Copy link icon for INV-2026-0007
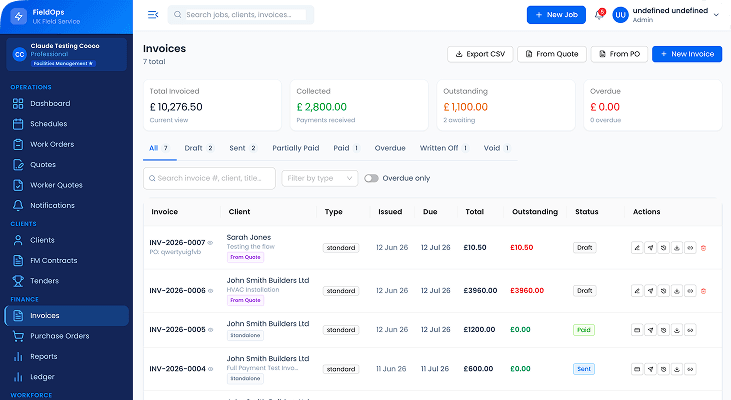This screenshot has width=731, height=400. click(x=690, y=248)
